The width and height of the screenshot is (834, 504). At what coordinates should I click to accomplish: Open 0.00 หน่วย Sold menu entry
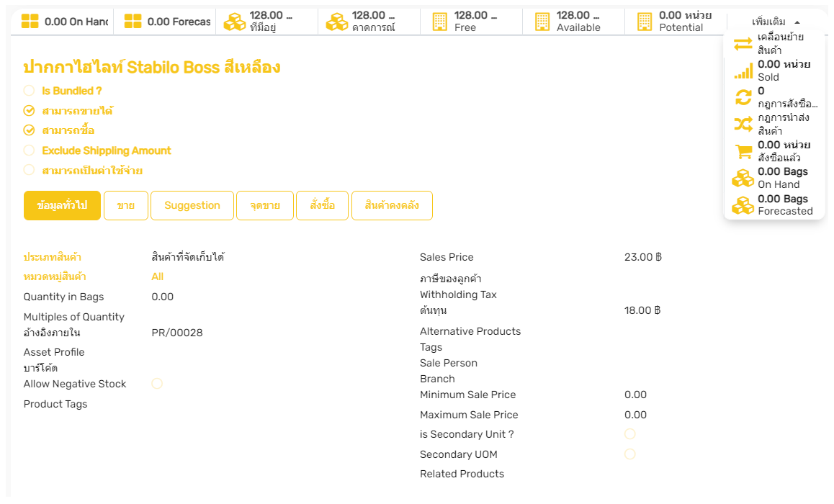coord(775,71)
